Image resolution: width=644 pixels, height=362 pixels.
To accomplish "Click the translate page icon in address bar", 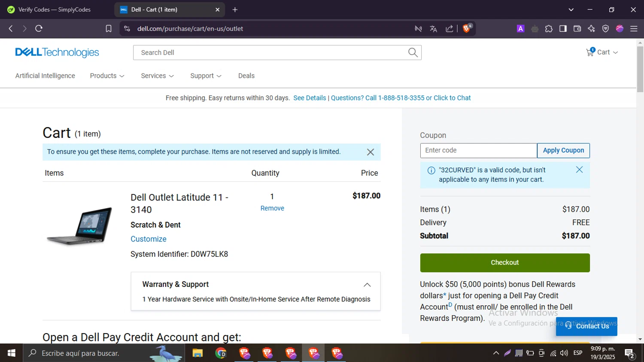I will [x=433, y=29].
